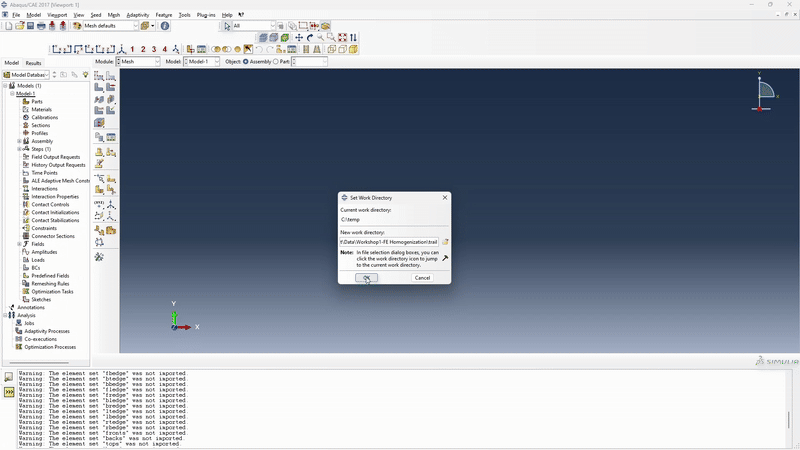Click the hammer icon in Set Work Directory

tap(445, 258)
